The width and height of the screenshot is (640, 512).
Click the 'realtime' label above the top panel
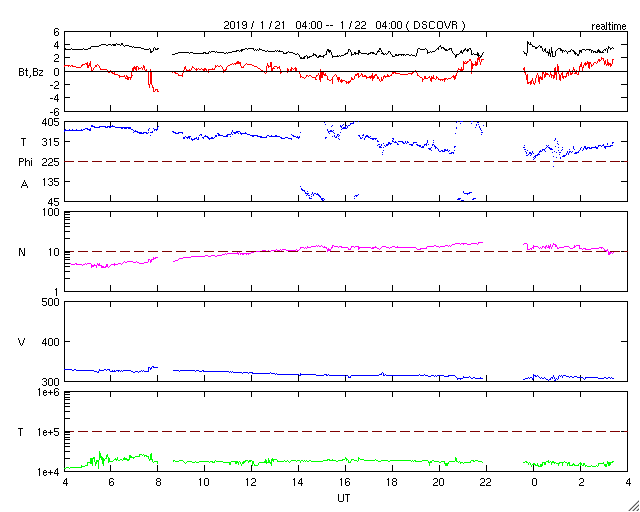(609, 27)
